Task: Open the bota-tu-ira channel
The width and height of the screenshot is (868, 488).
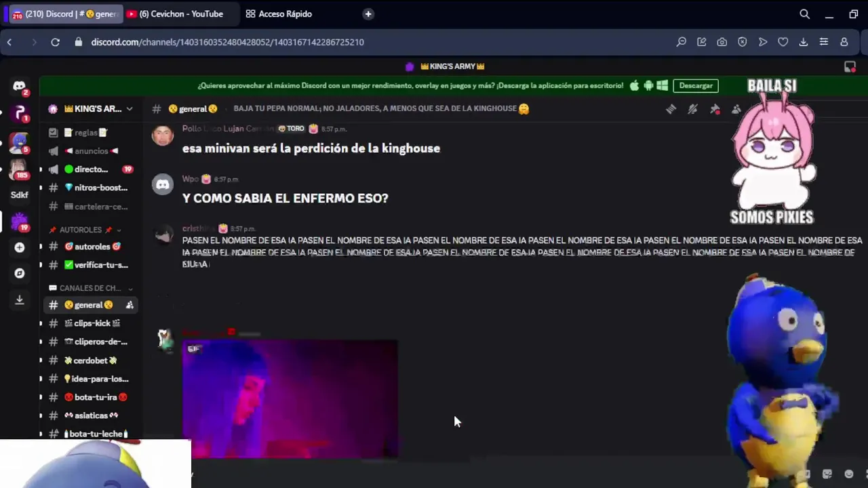Action: click(90, 397)
